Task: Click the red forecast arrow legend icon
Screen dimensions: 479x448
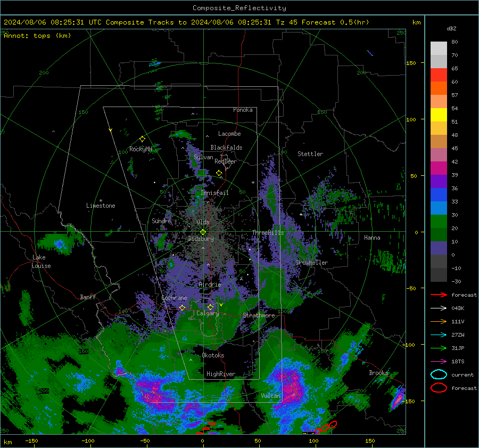Action: [x=439, y=295]
